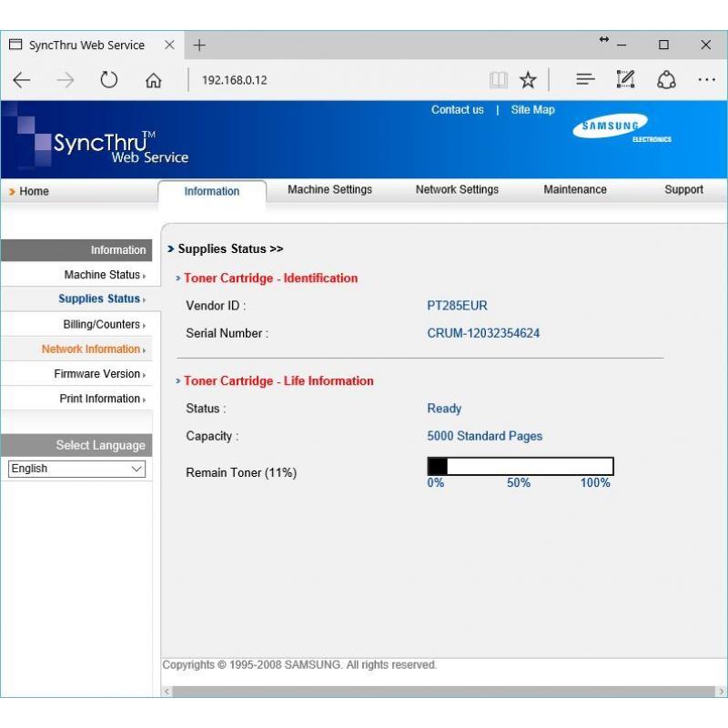The width and height of the screenshot is (728, 728).
Task: Select serial number CRUM-12032354624
Action: (483, 333)
